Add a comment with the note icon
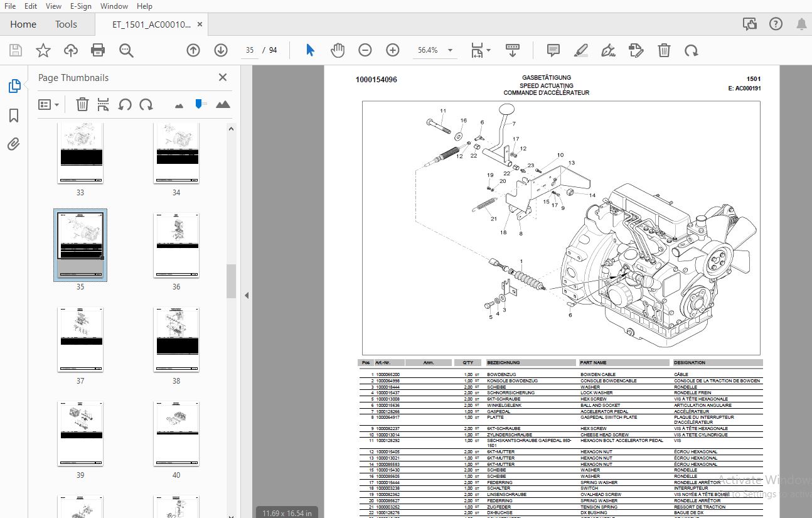The height and width of the screenshot is (518, 812). 553,50
